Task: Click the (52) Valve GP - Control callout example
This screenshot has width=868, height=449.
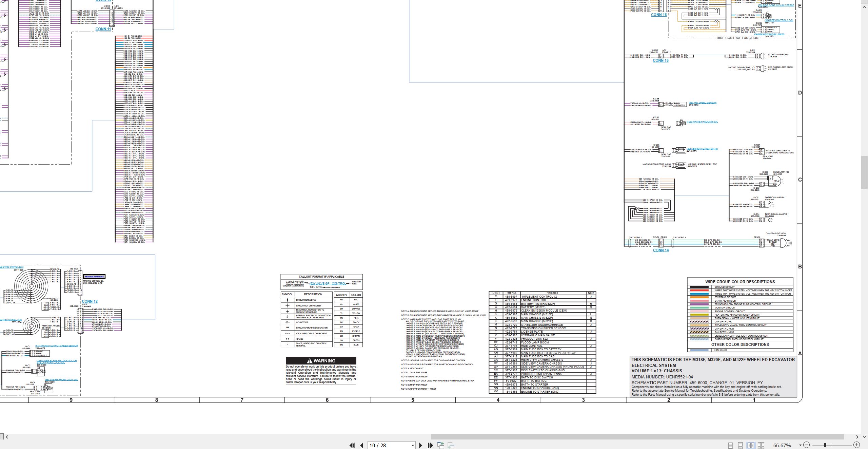Action: 328,284
